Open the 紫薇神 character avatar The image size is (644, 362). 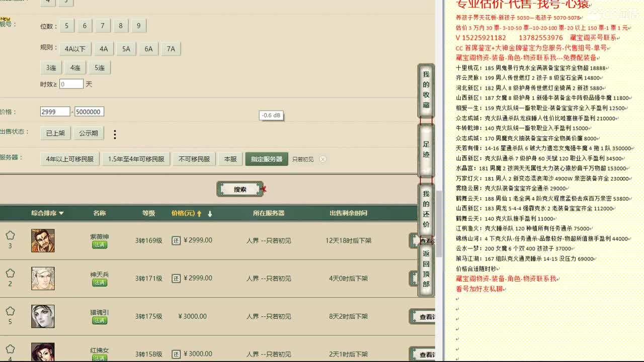[x=43, y=240]
